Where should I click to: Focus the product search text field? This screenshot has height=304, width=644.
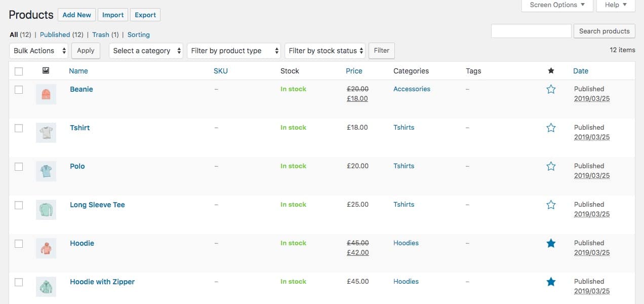(x=531, y=31)
